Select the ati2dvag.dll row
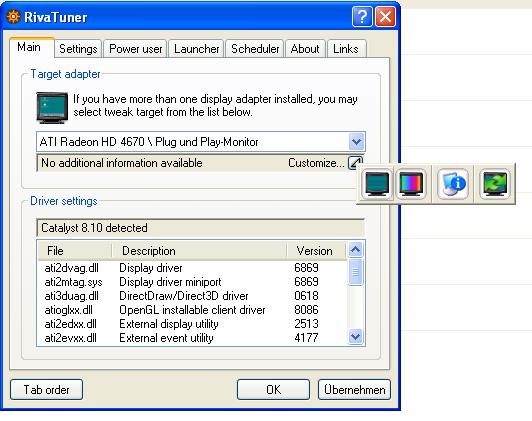 [192, 268]
